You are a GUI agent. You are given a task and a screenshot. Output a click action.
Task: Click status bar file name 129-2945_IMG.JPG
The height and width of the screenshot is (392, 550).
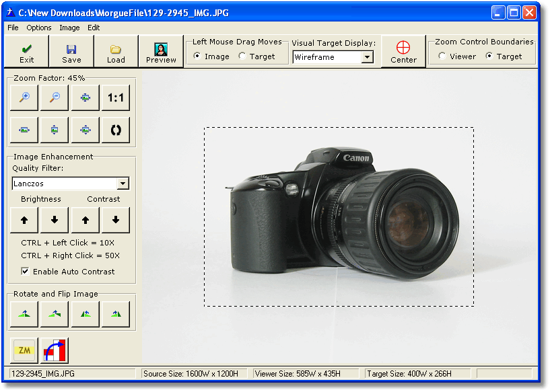(x=43, y=374)
